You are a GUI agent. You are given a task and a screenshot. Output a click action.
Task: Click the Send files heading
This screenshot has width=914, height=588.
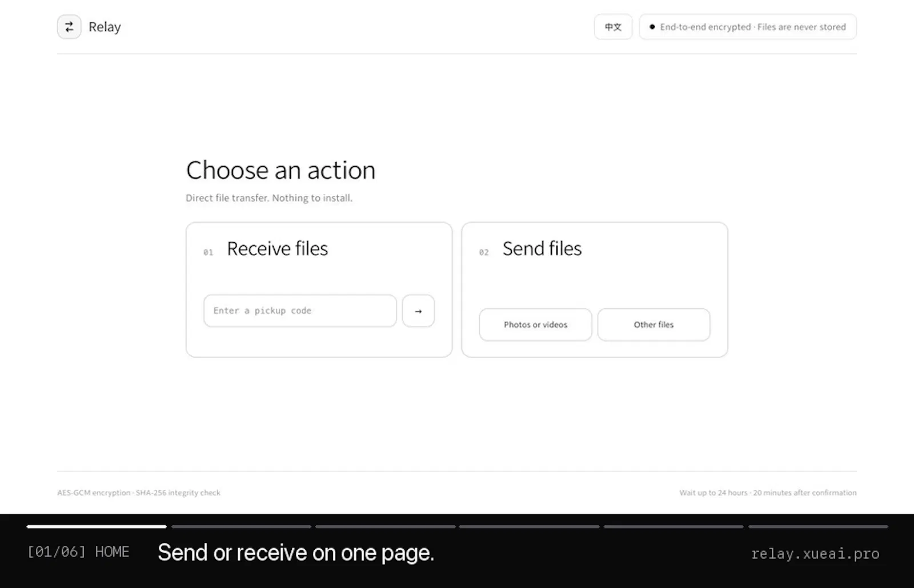coord(542,248)
